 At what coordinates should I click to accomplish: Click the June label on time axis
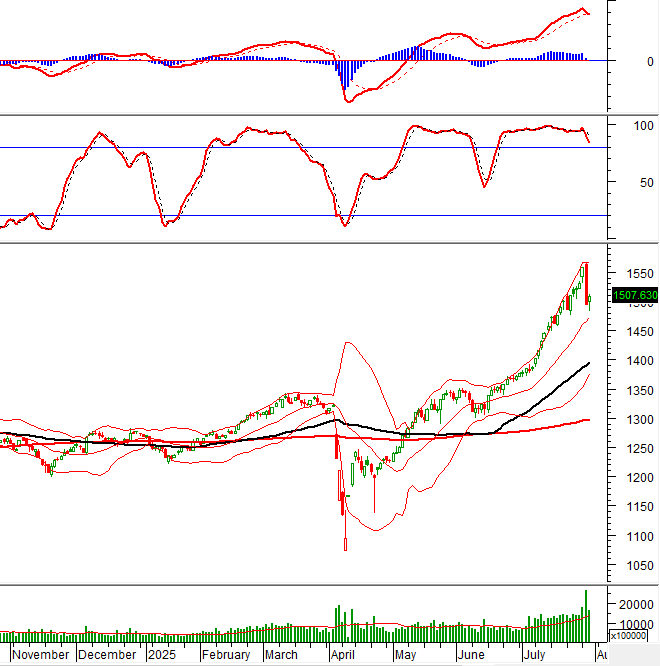pyautogui.click(x=471, y=655)
